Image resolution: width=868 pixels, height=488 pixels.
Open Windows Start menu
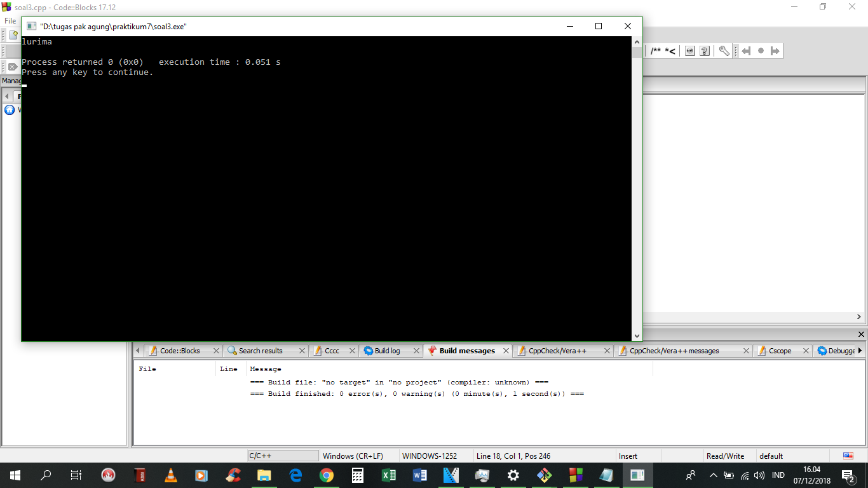point(15,475)
